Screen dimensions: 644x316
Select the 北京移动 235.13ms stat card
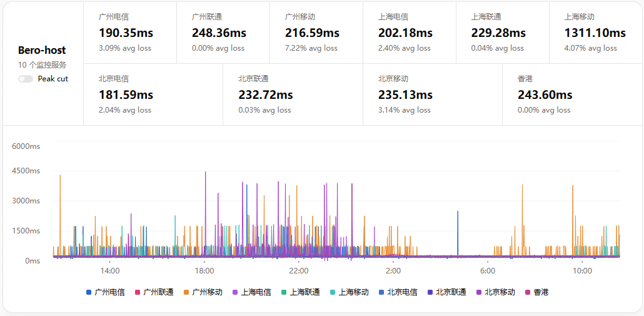(432, 94)
